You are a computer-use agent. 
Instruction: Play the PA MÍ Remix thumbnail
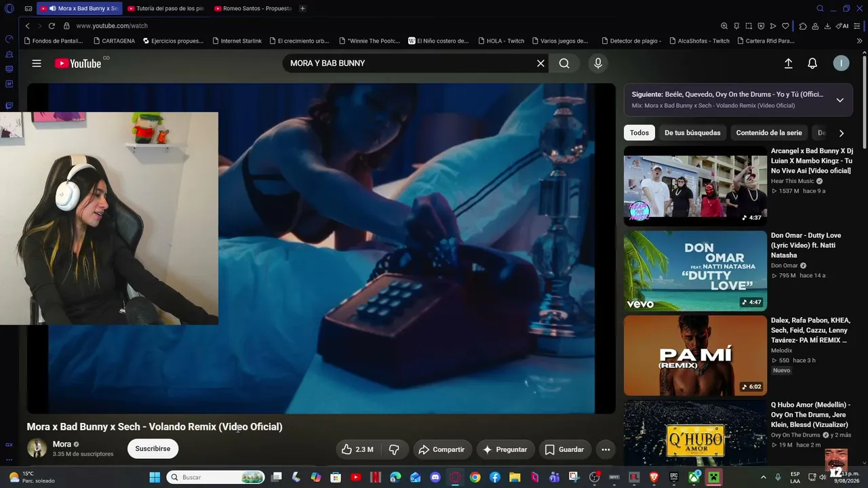[x=695, y=355]
